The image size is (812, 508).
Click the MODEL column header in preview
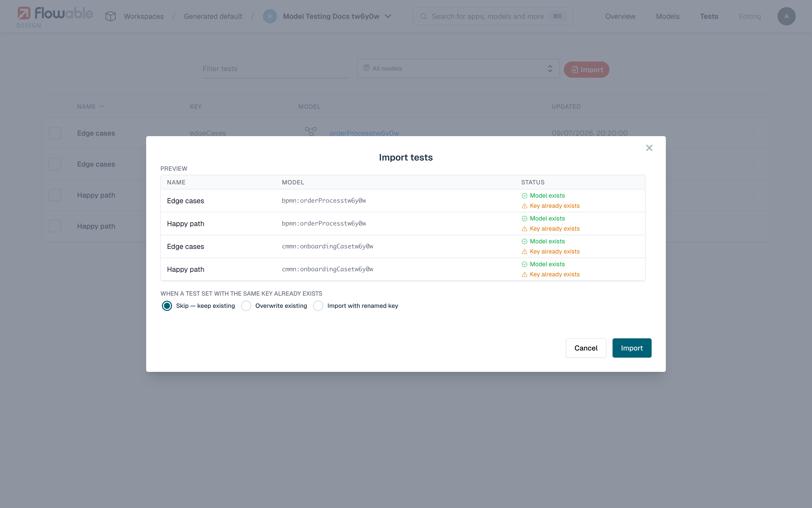[293, 182]
